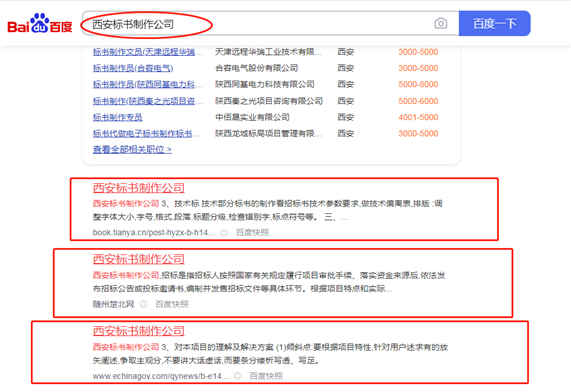Open job link 标书制作员(陕西同基电力科
This screenshot has width=571, height=392.
(147, 85)
